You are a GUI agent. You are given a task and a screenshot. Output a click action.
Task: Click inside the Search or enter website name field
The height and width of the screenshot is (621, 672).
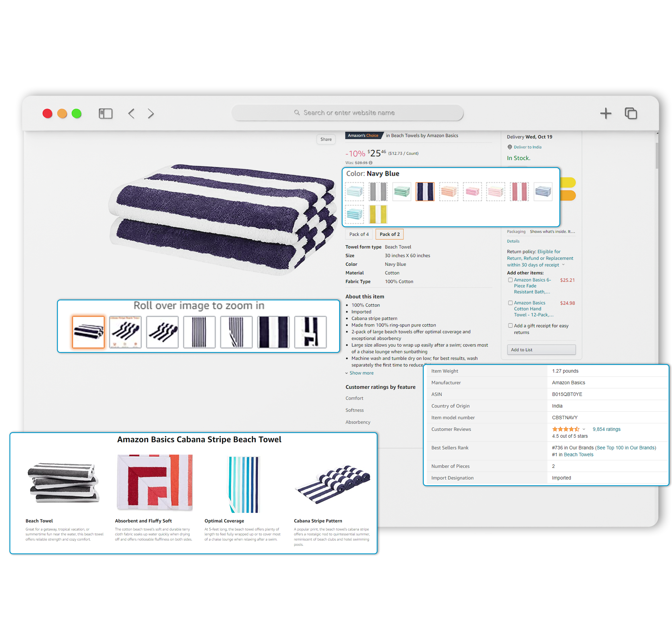[348, 113]
